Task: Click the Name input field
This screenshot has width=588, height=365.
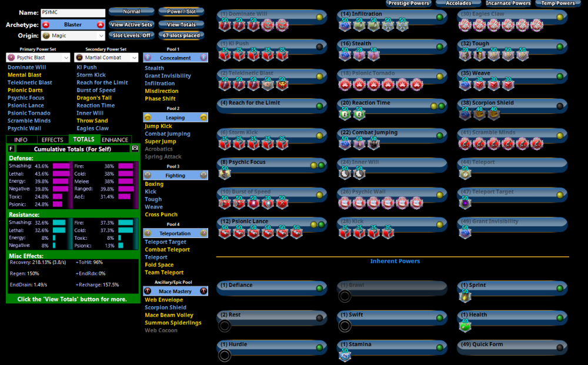Action: click(73, 12)
